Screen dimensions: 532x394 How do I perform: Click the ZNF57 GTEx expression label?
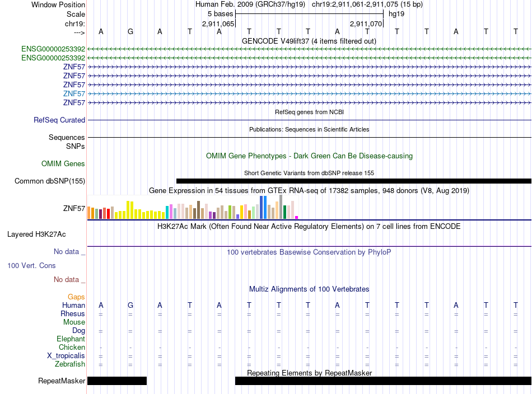pos(74,209)
